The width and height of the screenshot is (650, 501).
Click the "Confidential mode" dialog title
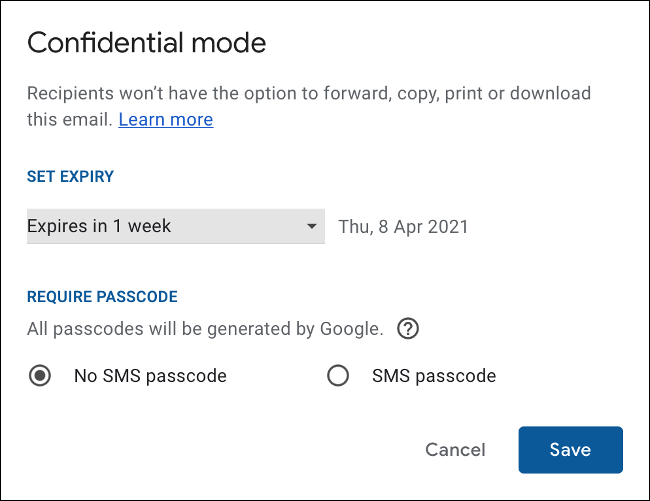[x=146, y=43]
